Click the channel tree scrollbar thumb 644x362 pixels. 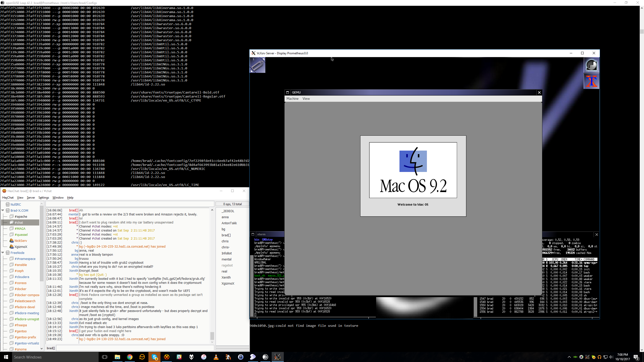42,243
